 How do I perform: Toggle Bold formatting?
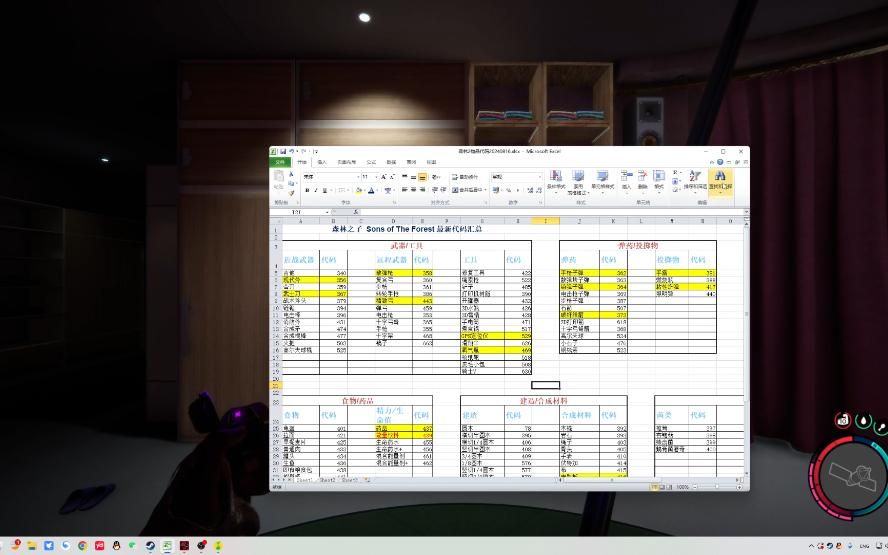307,190
